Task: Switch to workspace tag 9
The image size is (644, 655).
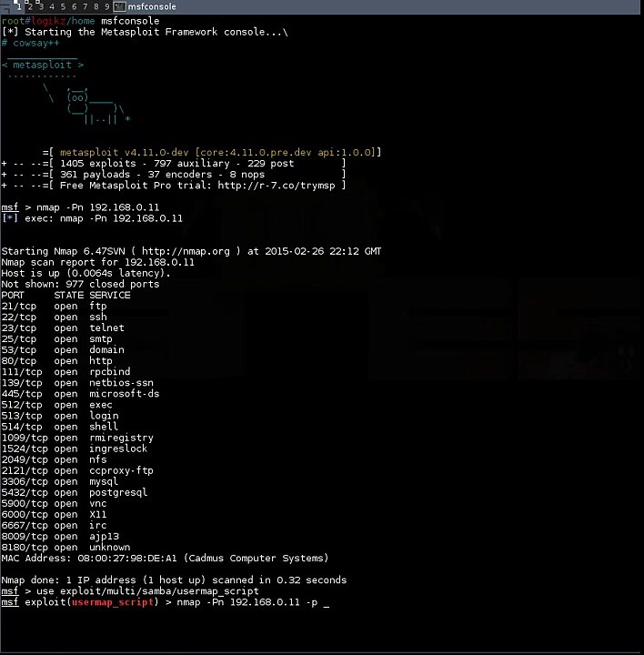Action: [107, 6]
